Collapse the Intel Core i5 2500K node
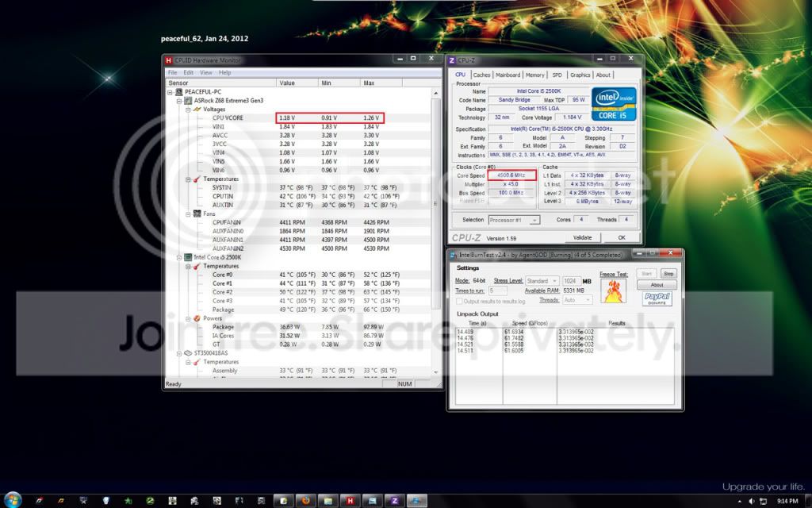The height and width of the screenshot is (508, 812). point(179,257)
